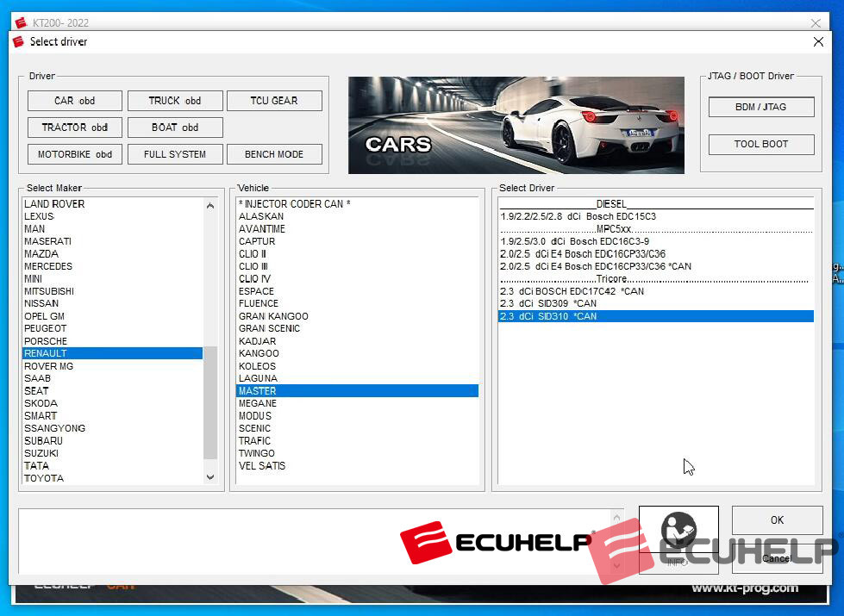Choose the 2.3 dCi BOSCH EDC17C42 *CAN driver
Viewport: 844px width, 616px height.
tap(656, 291)
